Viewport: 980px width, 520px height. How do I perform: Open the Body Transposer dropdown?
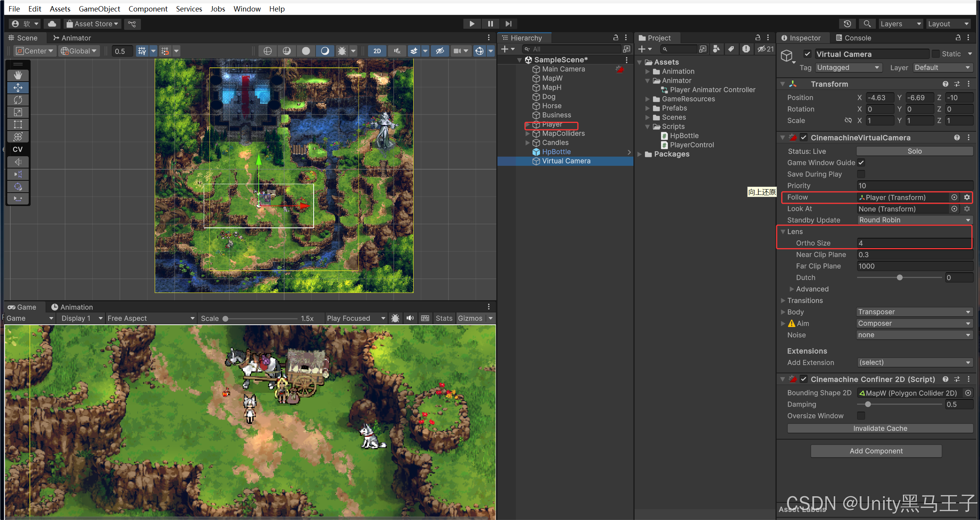pyautogui.click(x=915, y=312)
